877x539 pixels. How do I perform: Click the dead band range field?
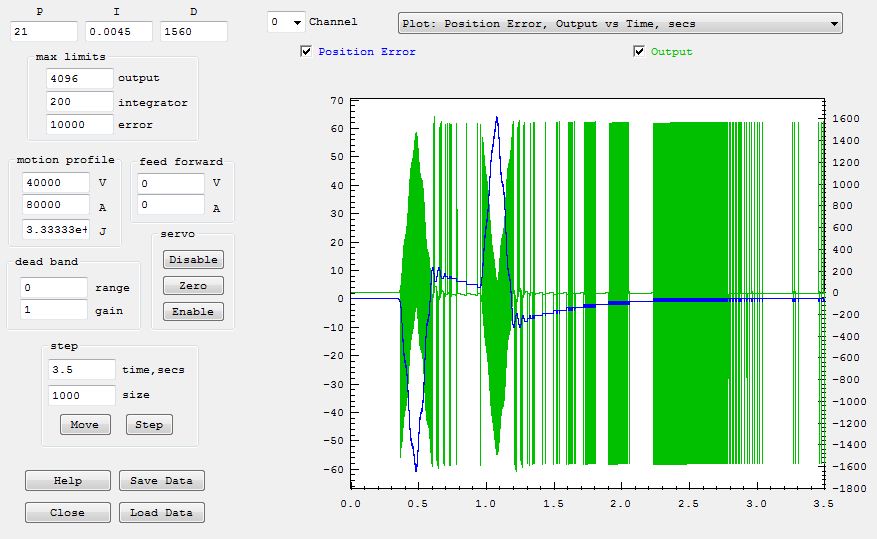click(x=54, y=287)
